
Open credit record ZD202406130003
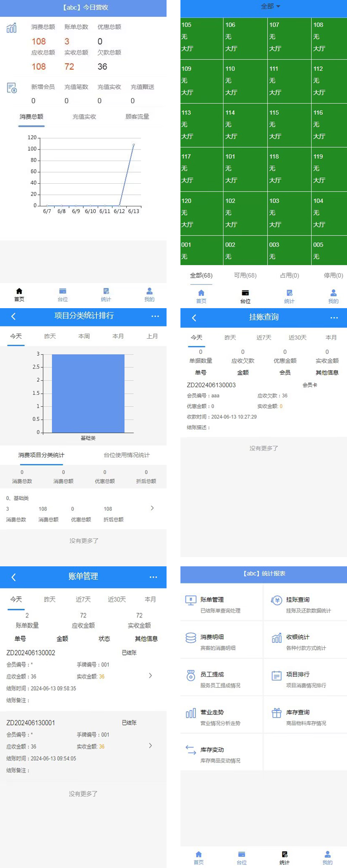[x=211, y=385]
